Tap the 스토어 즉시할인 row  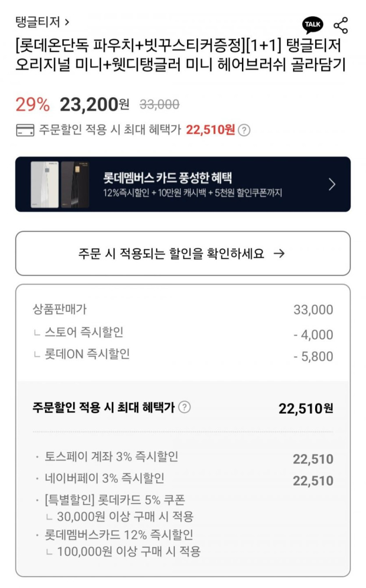pos(84,332)
